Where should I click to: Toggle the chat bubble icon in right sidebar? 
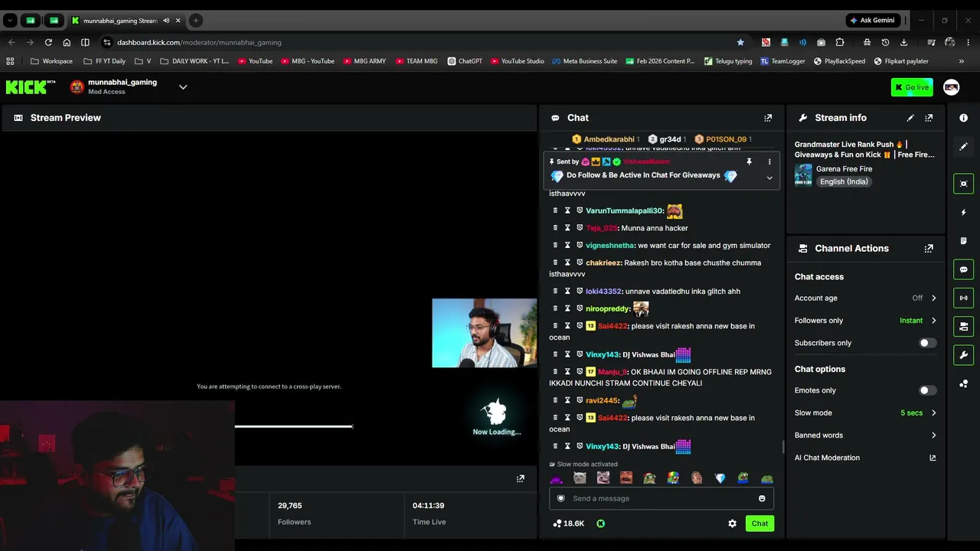[x=963, y=269]
